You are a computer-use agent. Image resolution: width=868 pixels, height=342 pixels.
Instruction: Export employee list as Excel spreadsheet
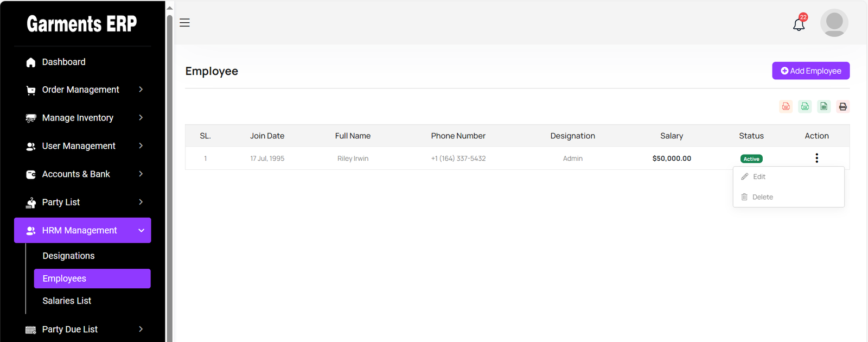point(824,106)
